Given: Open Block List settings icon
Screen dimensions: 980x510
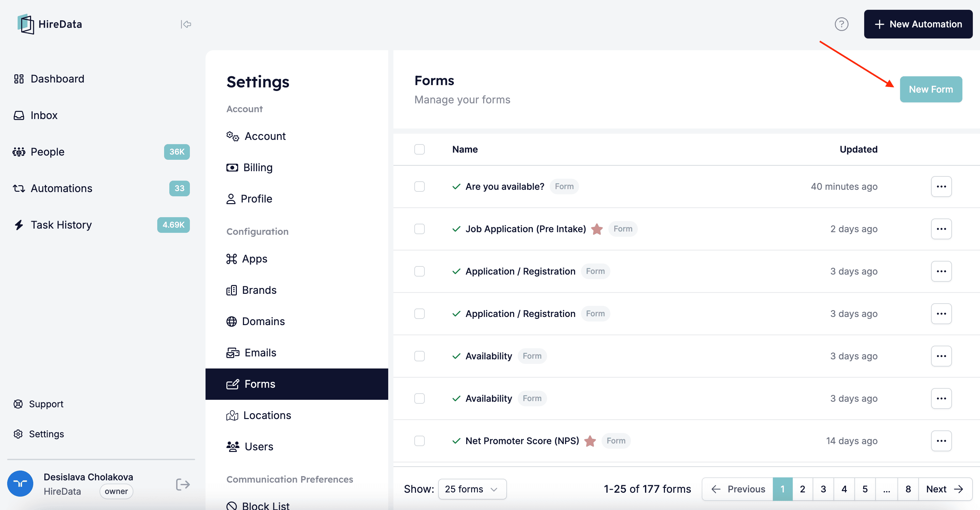Looking at the screenshot, I should pyautogui.click(x=231, y=506).
